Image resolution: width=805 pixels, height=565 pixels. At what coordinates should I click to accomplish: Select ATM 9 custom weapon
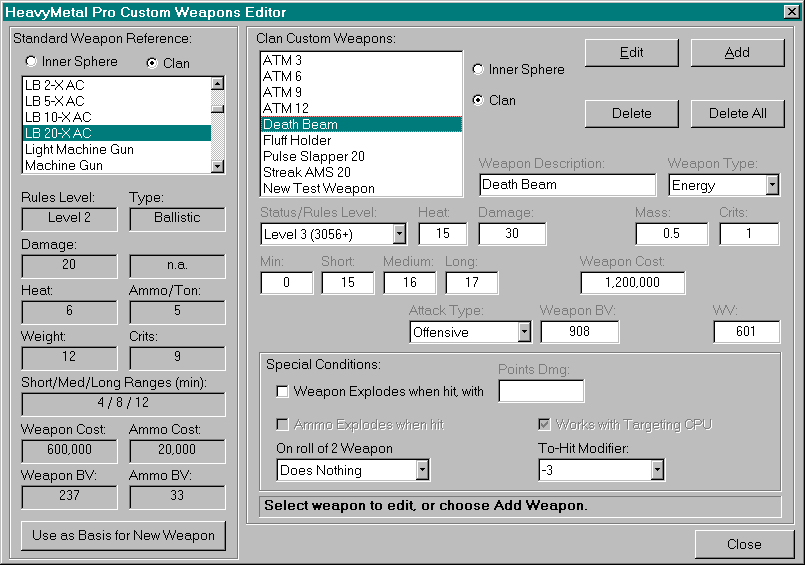[361, 92]
